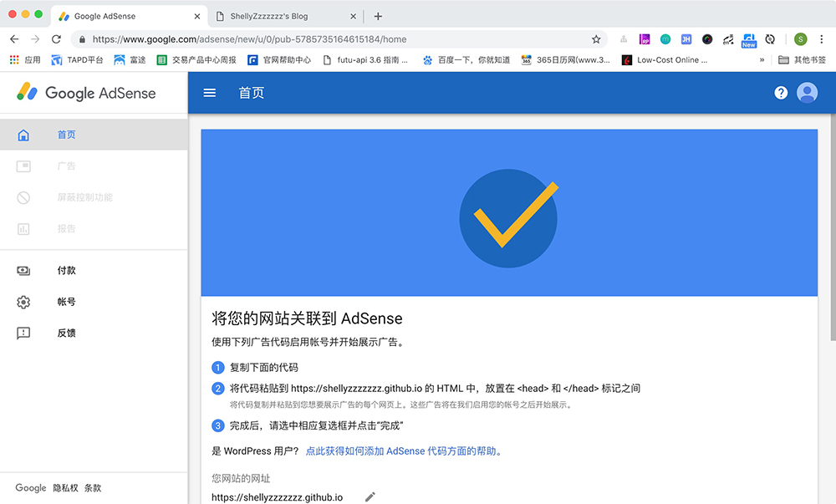View site info via lock icon
The image size is (836, 504).
click(82, 39)
